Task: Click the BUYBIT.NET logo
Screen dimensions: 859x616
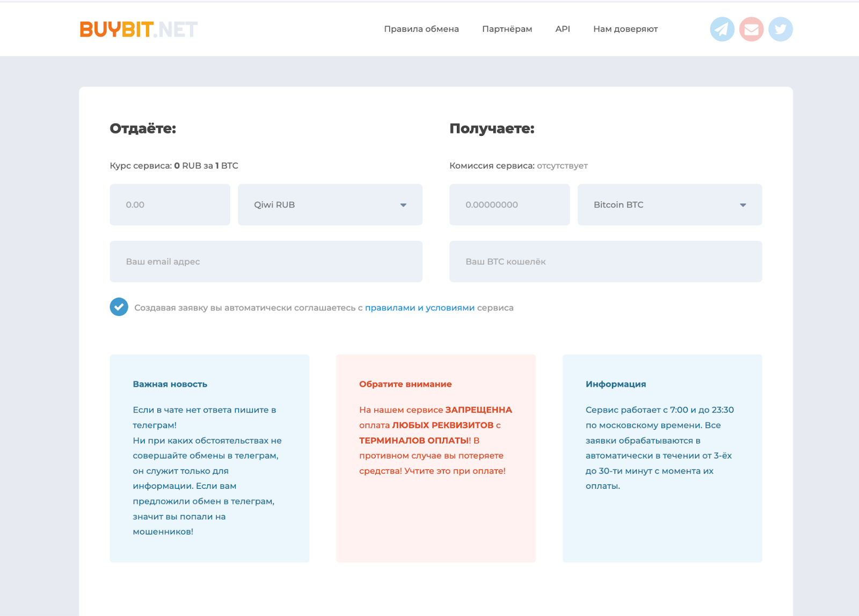Action: click(x=139, y=30)
